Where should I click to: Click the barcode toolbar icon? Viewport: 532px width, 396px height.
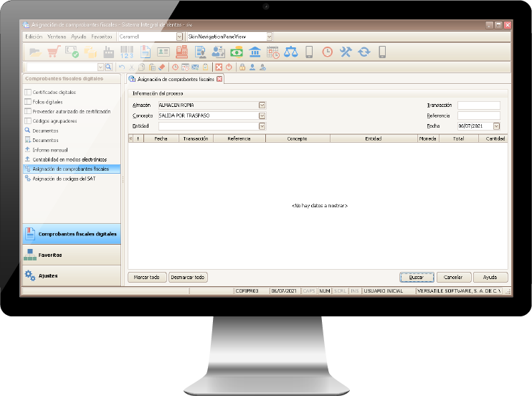[127, 52]
